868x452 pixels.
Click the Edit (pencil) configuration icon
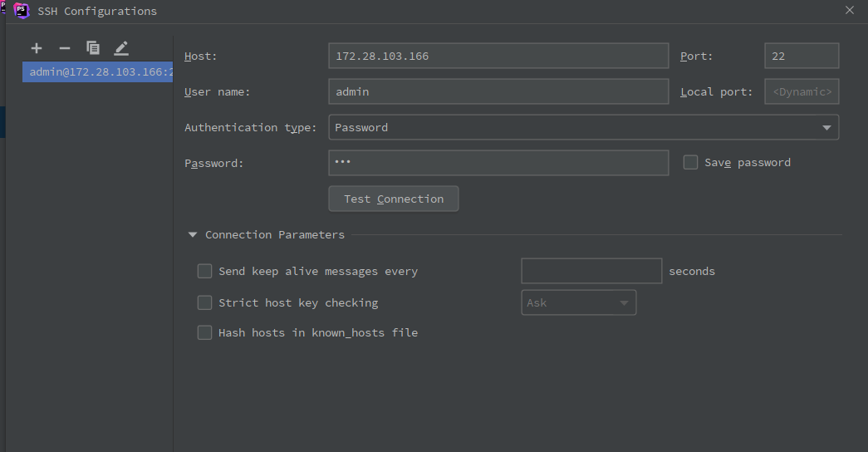click(121, 48)
